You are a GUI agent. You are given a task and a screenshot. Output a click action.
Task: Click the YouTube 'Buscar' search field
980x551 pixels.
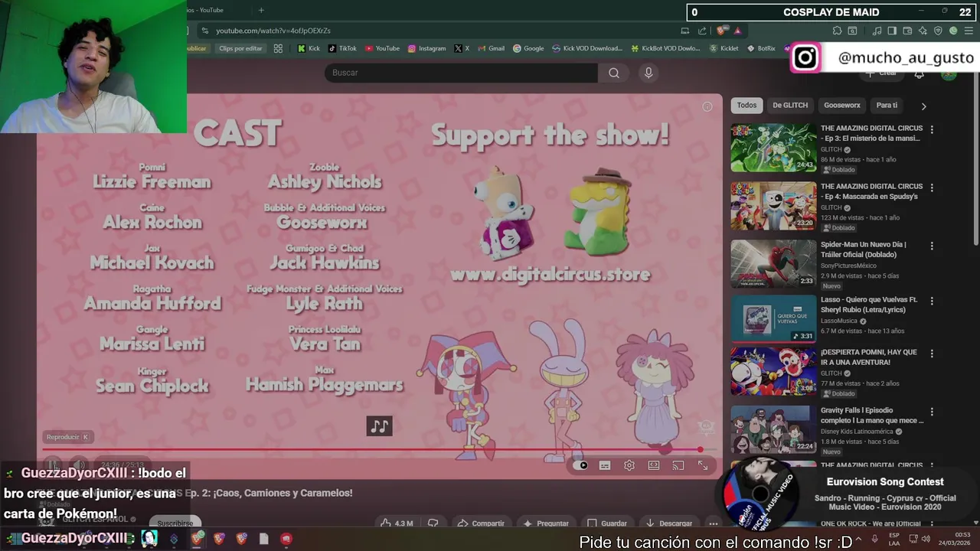462,73
